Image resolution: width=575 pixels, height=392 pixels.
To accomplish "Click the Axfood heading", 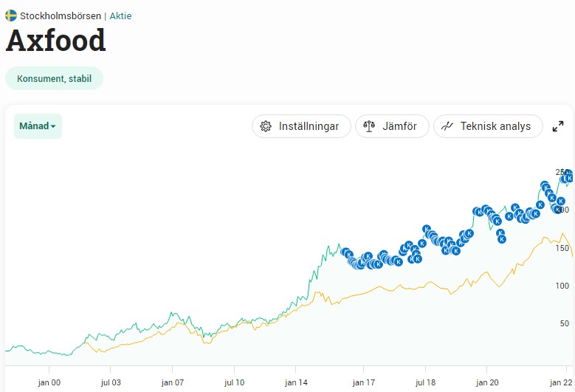I will coord(56,41).
